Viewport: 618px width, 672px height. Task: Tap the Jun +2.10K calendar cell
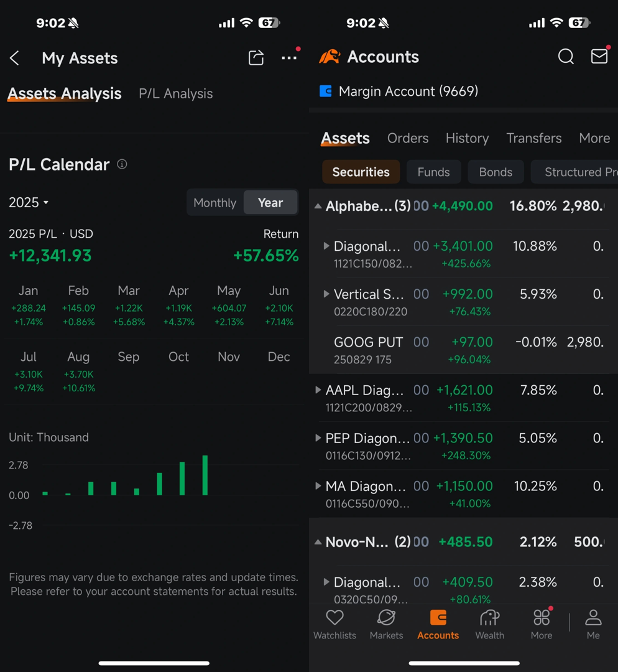pos(279,306)
